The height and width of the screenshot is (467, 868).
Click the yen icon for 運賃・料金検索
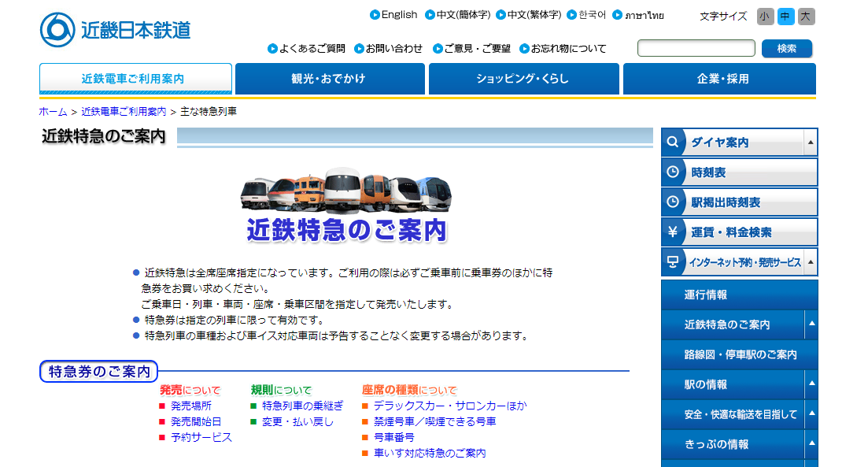(x=673, y=232)
